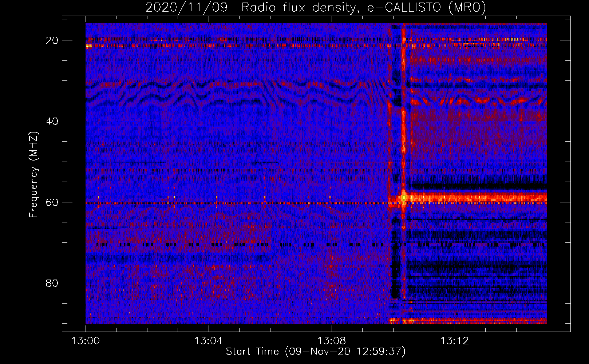Click the 13:12 time tick label

(455, 341)
